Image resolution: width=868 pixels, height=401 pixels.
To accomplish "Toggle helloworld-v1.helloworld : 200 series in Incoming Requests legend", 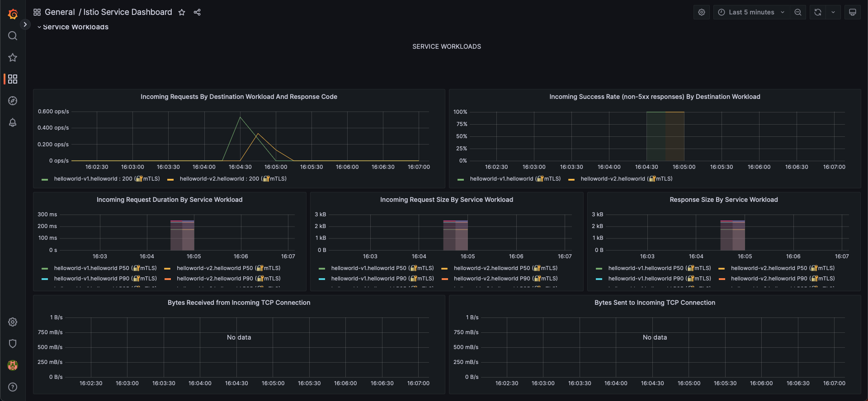I will [107, 179].
